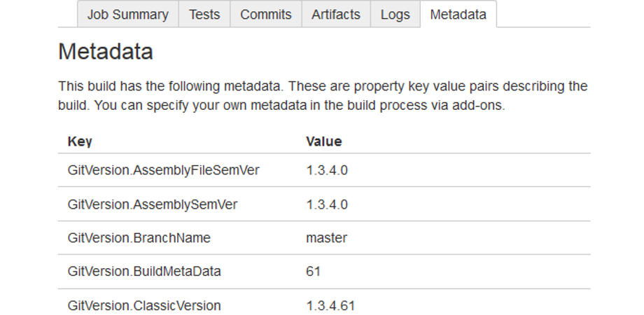Open the Job Summary tab
The width and height of the screenshot is (644, 315).
[x=127, y=14]
